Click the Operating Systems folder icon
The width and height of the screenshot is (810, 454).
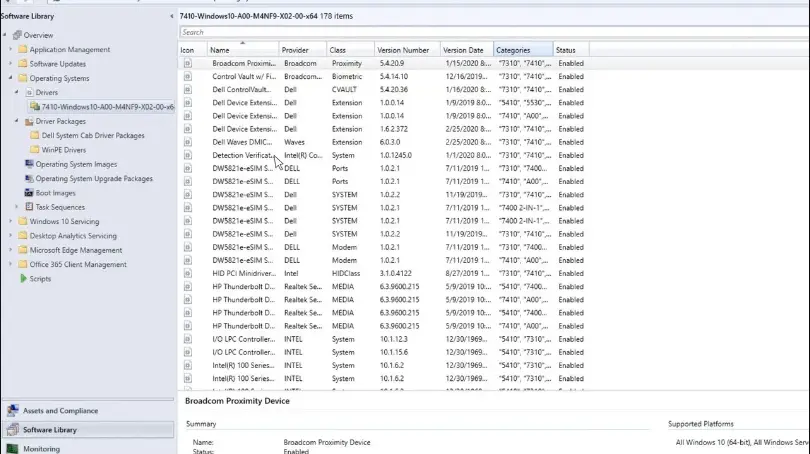(x=23, y=79)
